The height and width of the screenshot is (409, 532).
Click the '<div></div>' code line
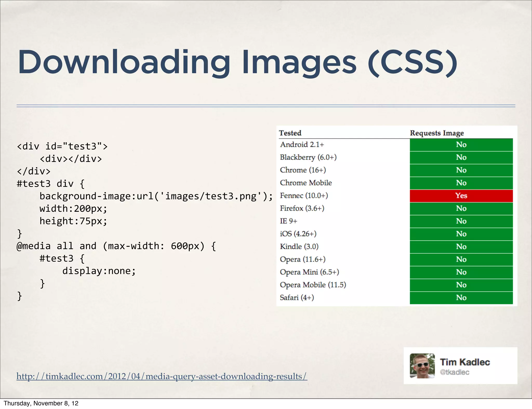click(71, 159)
